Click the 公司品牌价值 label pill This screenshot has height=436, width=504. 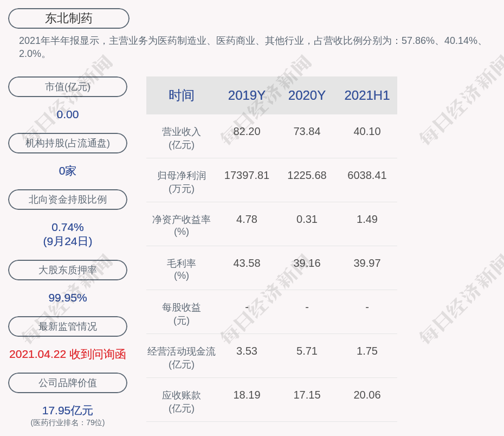tap(68, 383)
